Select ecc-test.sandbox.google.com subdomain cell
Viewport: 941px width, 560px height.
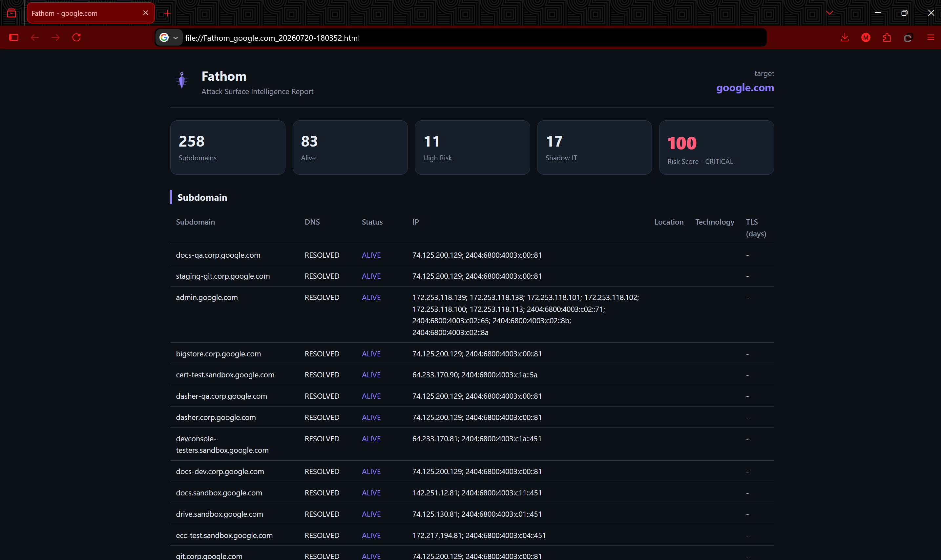coord(224,535)
